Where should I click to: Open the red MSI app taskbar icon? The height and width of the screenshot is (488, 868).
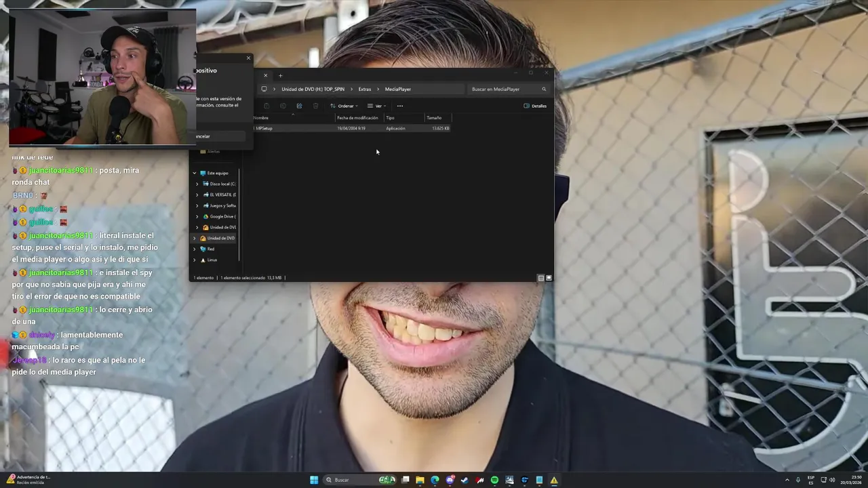pos(479,480)
